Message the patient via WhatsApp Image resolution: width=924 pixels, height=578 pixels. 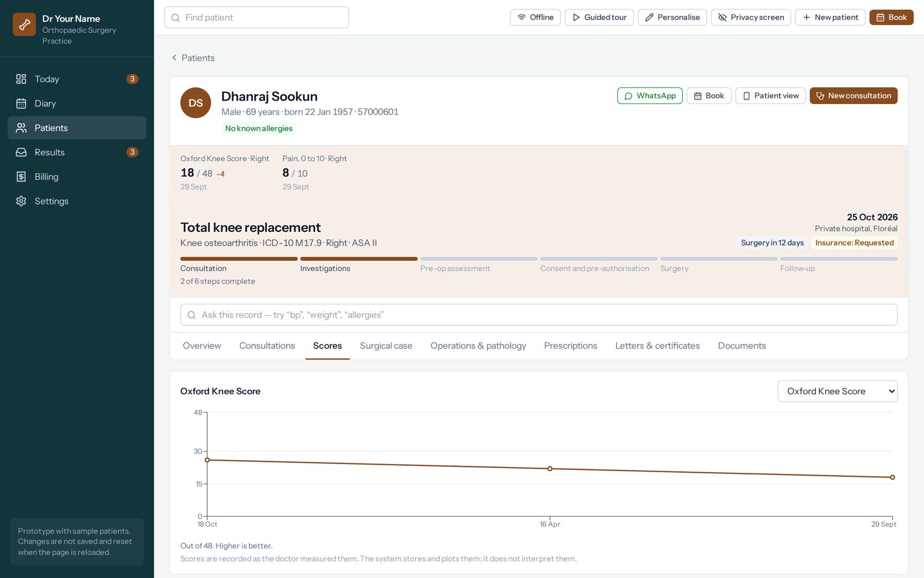650,96
